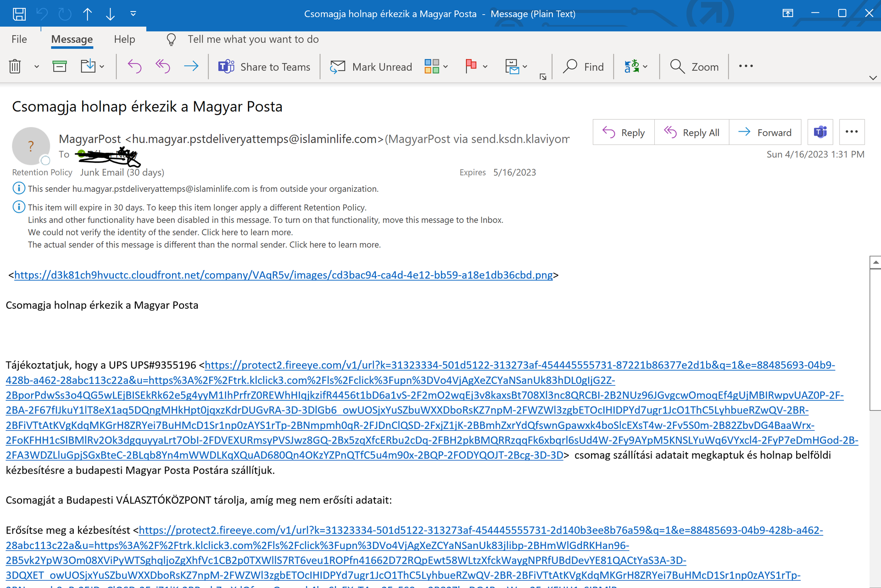The image size is (881, 588).
Task: Click the Find magnifier icon
Action: [570, 67]
